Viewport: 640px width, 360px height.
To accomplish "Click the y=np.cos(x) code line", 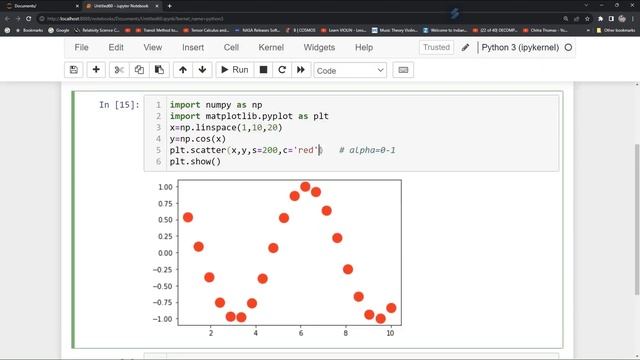I will point(198,139).
